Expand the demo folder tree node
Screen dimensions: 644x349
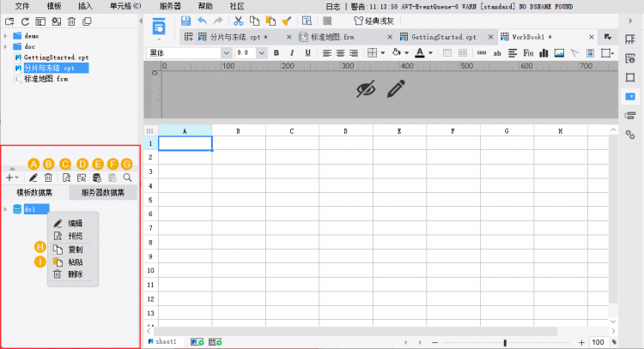(x=6, y=36)
